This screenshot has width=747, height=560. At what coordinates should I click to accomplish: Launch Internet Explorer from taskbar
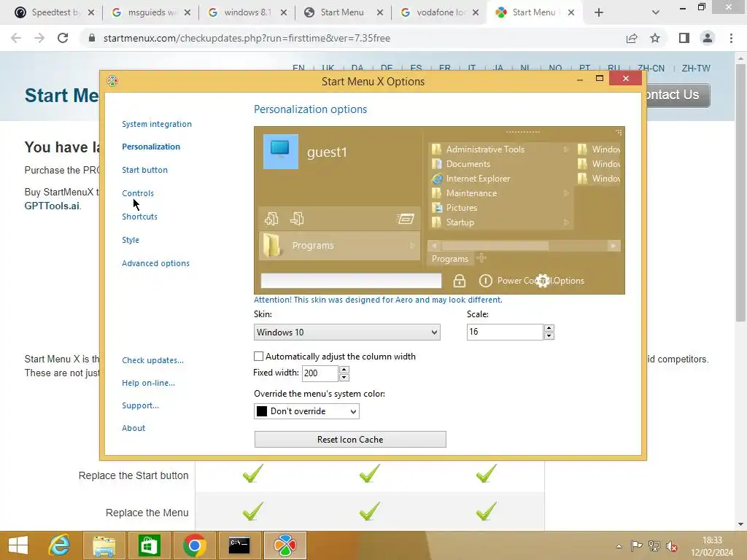click(x=59, y=545)
